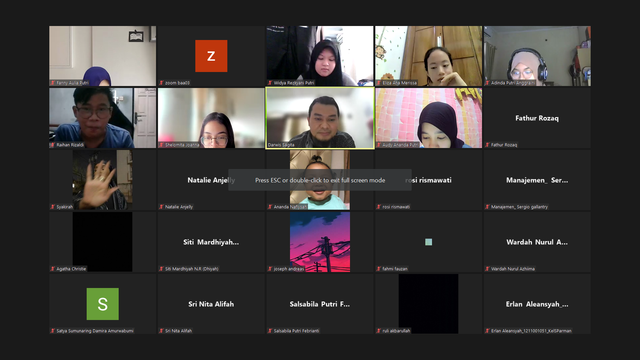
Task: Click muted mic icon beside small rosi rismawati label
Action: 379,207
